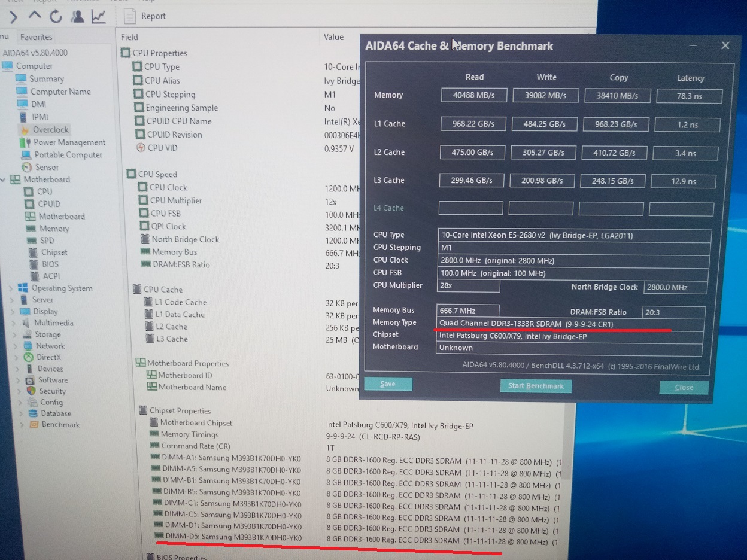Open the SPD tree item
Viewport: 747px width, 560px height.
tap(47, 241)
